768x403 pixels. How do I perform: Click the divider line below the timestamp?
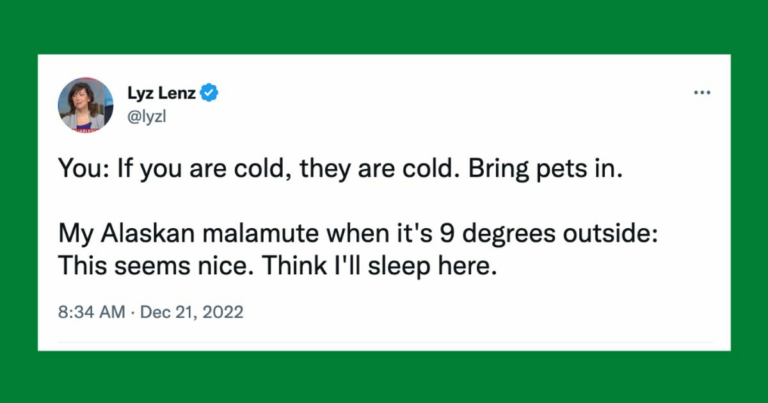tap(384, 341)
